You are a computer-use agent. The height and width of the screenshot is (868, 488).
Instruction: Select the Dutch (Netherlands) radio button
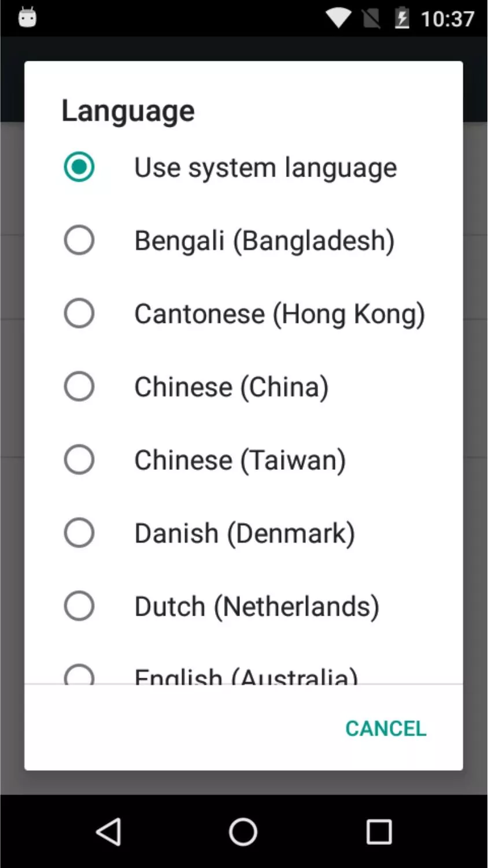tap(79, 606)
